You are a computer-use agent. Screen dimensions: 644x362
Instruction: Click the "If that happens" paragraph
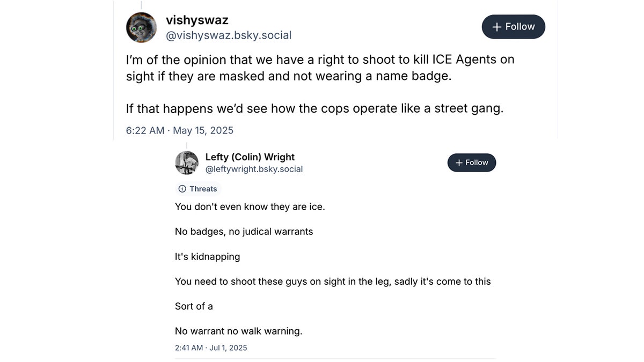coord(314,108)
